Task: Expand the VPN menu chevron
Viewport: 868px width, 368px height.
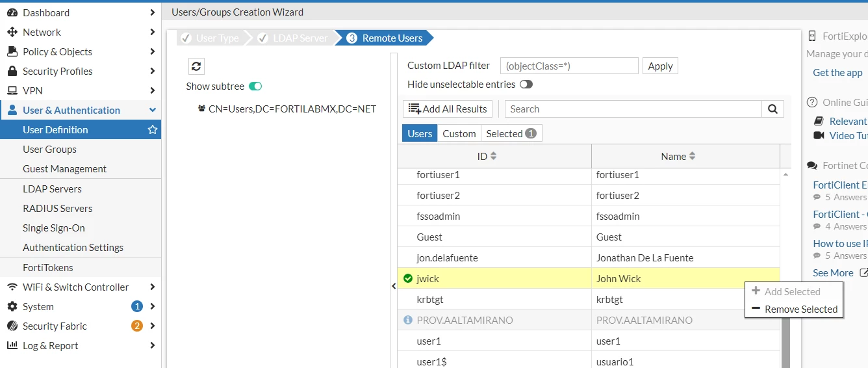Action: coord(152,90)
